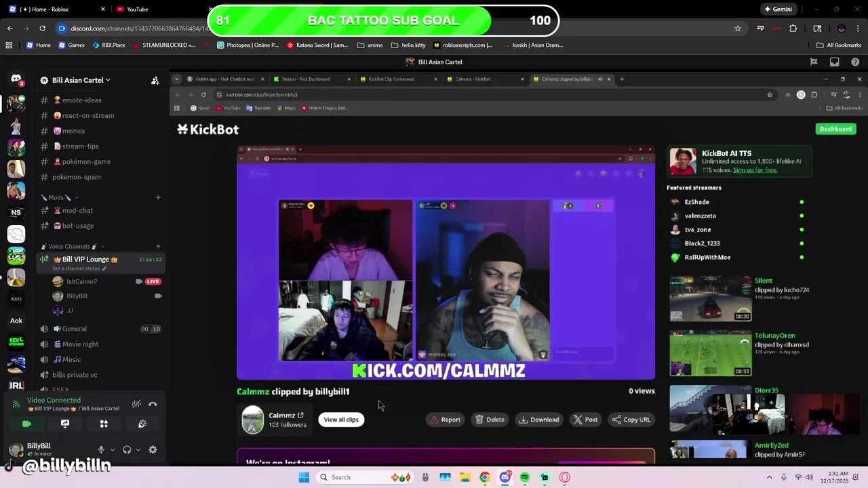Open Discord activities launcher icon
The width and height of the screenshot is (868, 488).
[x=104, y=424]
